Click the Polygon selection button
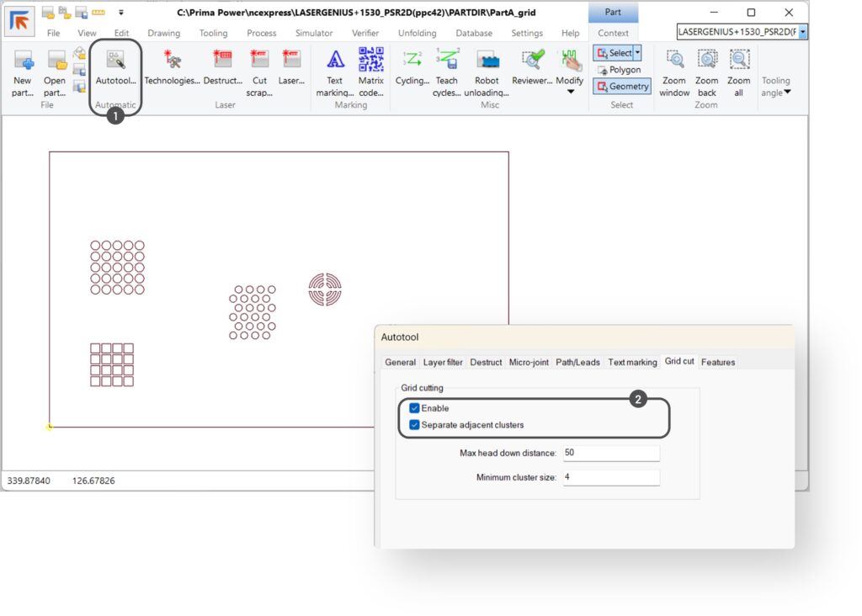 (x=619, y=70)
